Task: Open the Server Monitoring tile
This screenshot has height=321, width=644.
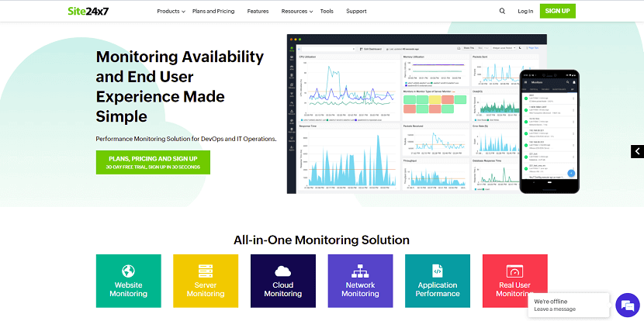Action: (x=206, y=281)
